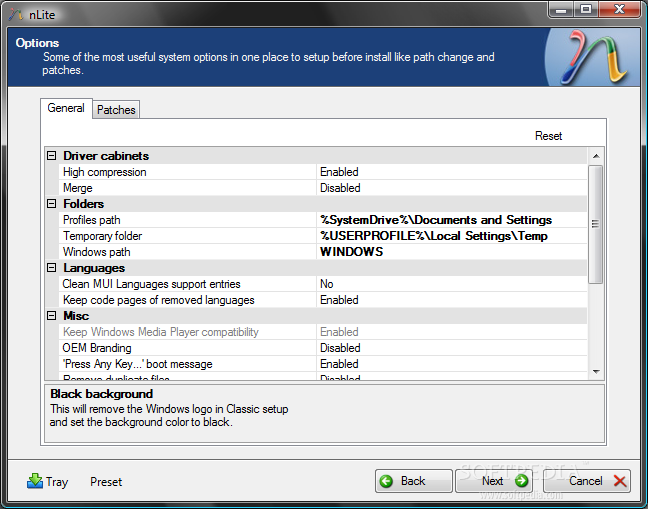Collapse the Driver cabinets group
The width and height of the screenshot is (648, 509).
click(x=52, y=156)
